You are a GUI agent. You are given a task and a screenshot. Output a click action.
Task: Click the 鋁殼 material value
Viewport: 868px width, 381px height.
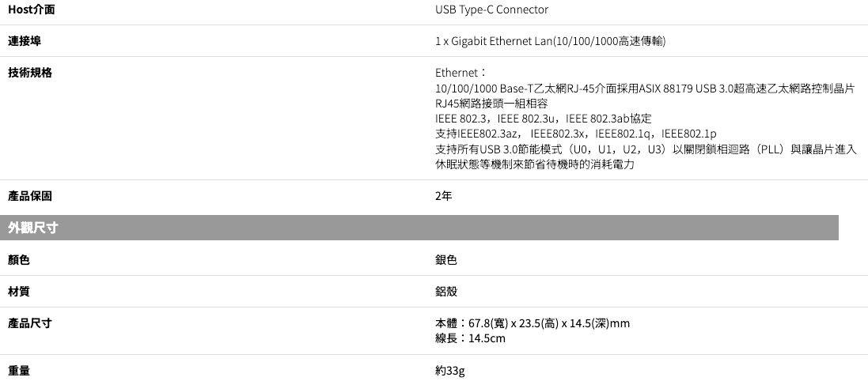pos(446,291)
